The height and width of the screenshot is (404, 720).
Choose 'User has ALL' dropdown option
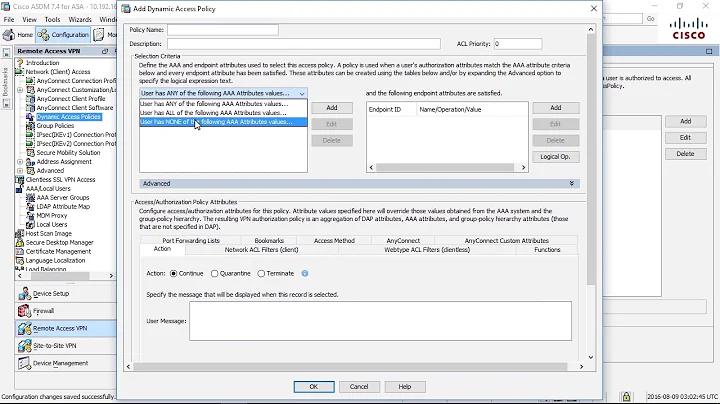coord(223,112)
